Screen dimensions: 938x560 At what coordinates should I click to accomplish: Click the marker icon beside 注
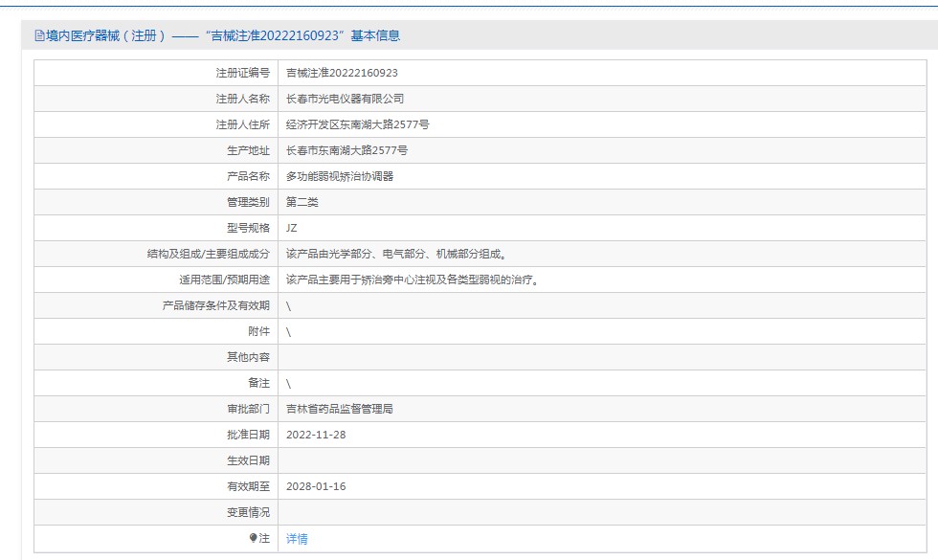click(x=253, y=538)
